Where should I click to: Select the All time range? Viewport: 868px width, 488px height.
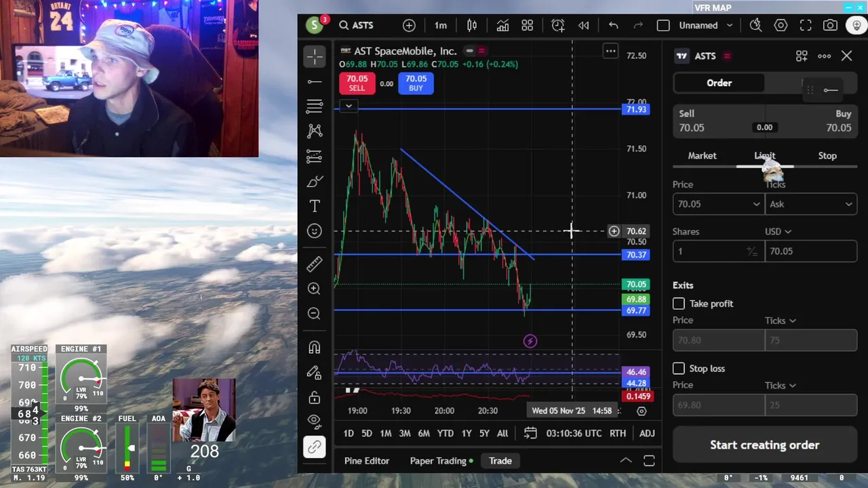(x=502, y=433)
